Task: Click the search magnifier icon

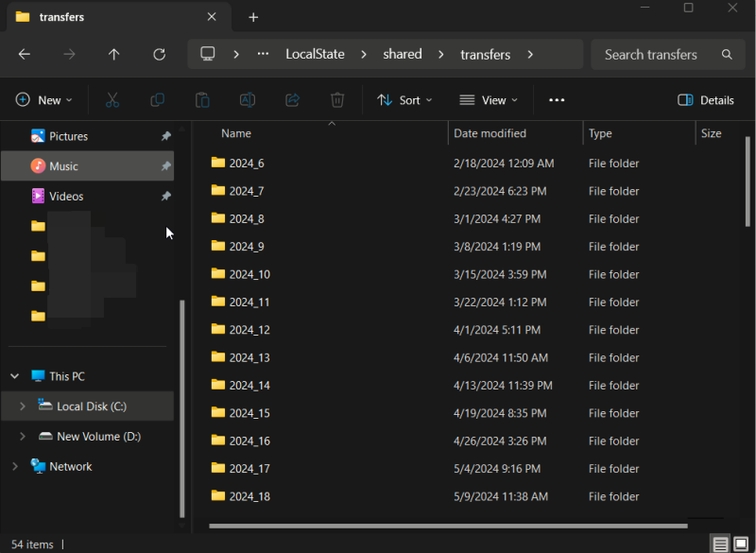Action: coord(727,54)
